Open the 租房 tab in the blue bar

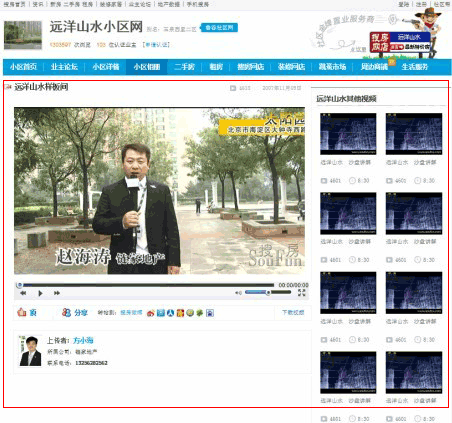tap(216, 67)
